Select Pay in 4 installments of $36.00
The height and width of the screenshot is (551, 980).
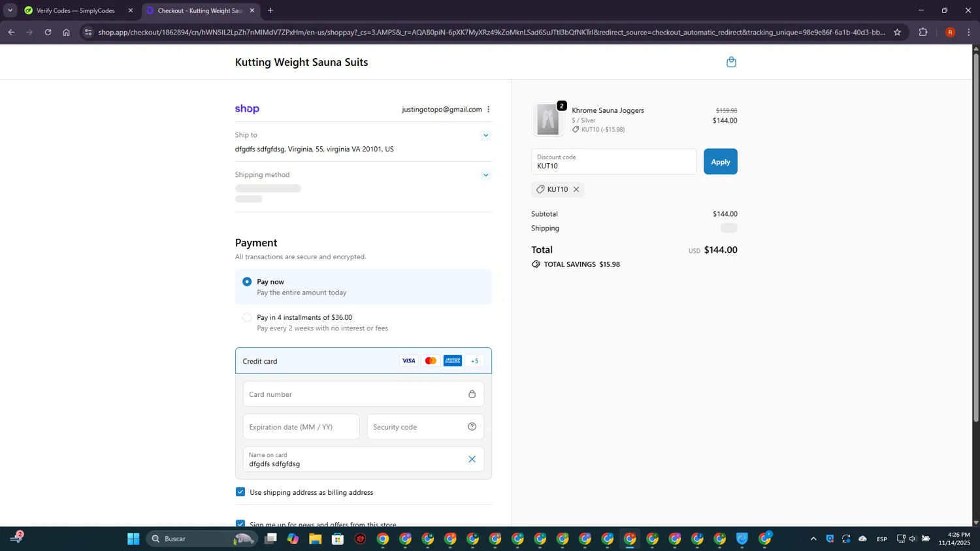tap(247, 318)
